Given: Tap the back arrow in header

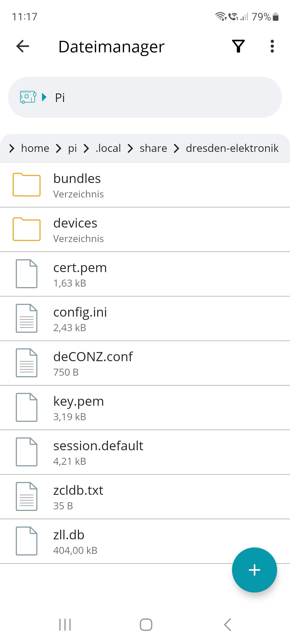Looking at the screenshot, I should click(x=23, y=46).
